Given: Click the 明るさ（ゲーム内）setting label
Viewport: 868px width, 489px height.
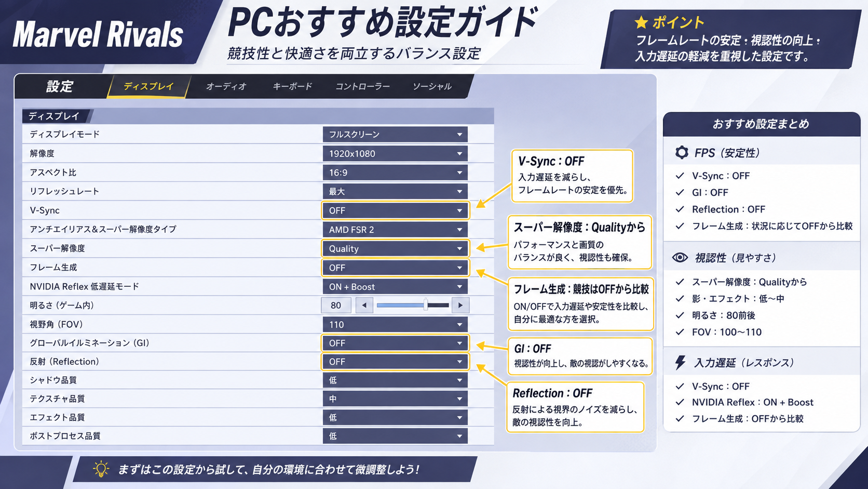Looking at the screenshot, I should click(x=62, y=305).
